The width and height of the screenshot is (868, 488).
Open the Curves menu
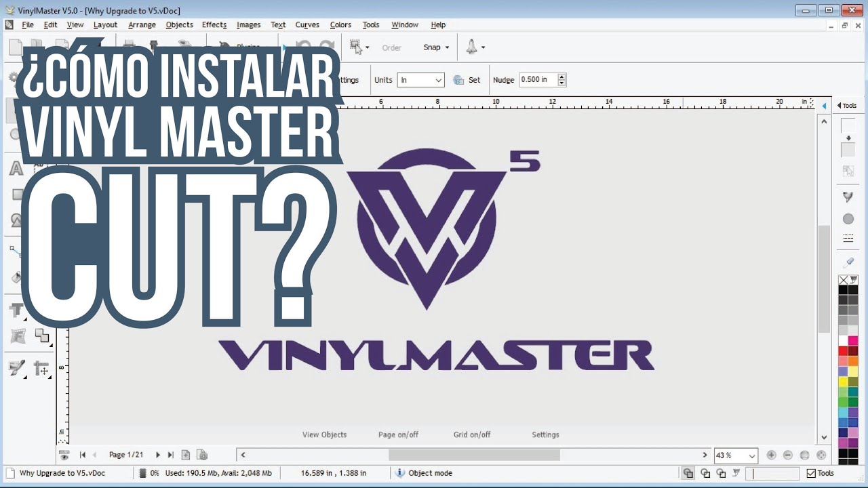click(x=307, y=24)
